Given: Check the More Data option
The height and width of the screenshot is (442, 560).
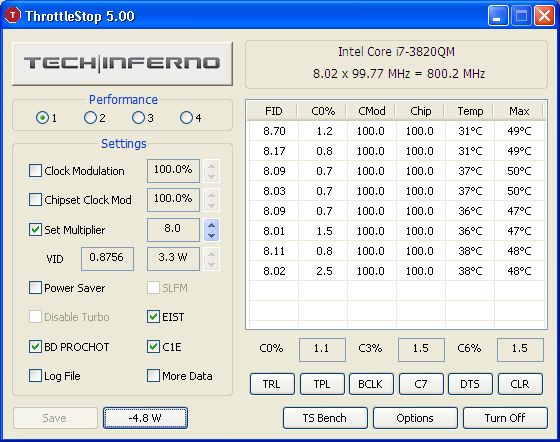Looking at the screenshot, I should (153, 376).
